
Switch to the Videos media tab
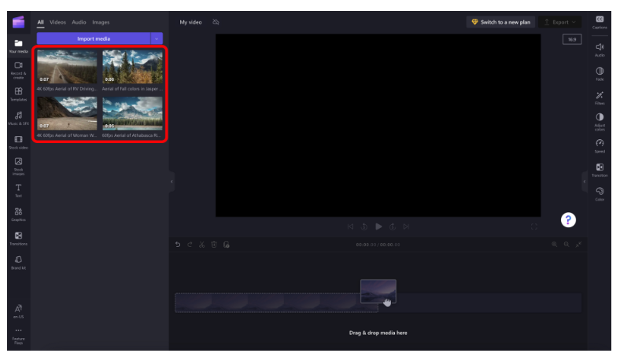point(57,22)
